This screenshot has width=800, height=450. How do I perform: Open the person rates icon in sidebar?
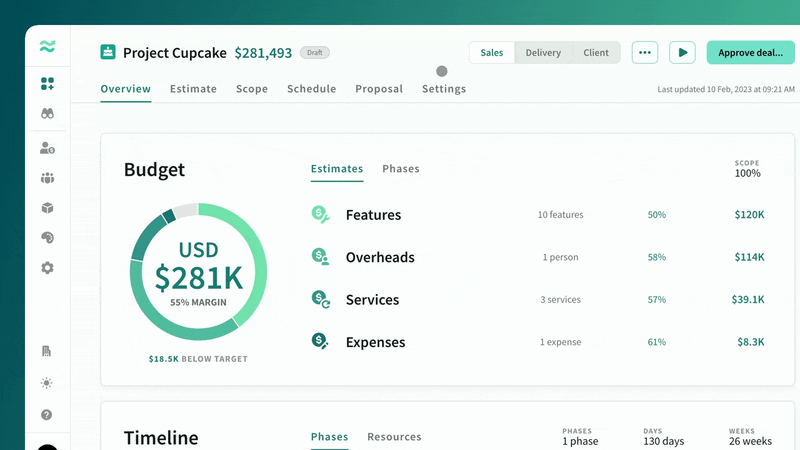pos(47,148)
